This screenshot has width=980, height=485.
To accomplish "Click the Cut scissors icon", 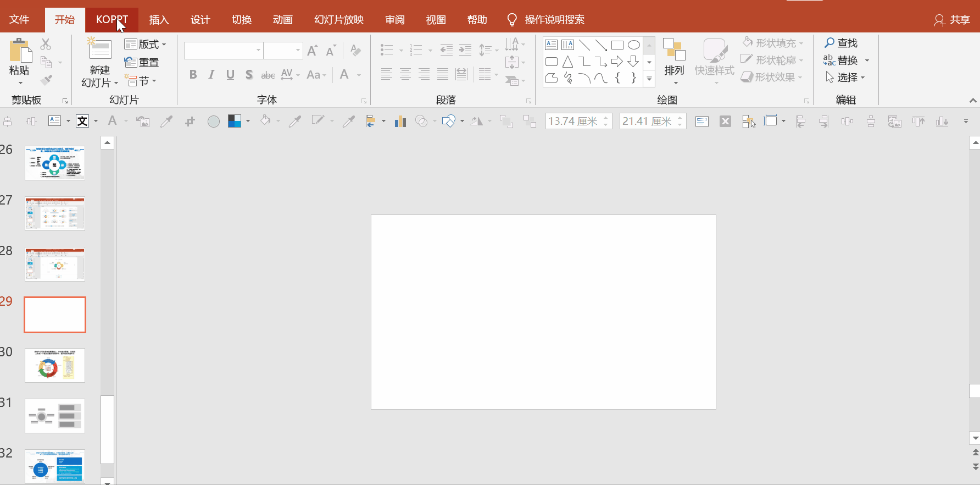I will point(46,44).
